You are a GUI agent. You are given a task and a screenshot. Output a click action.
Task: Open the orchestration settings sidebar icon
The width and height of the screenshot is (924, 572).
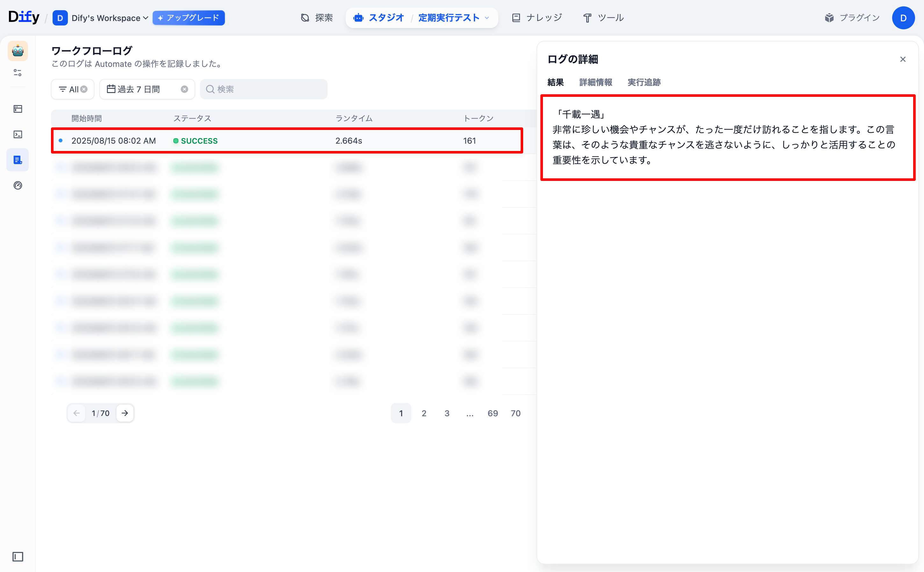tap(18, 73)
